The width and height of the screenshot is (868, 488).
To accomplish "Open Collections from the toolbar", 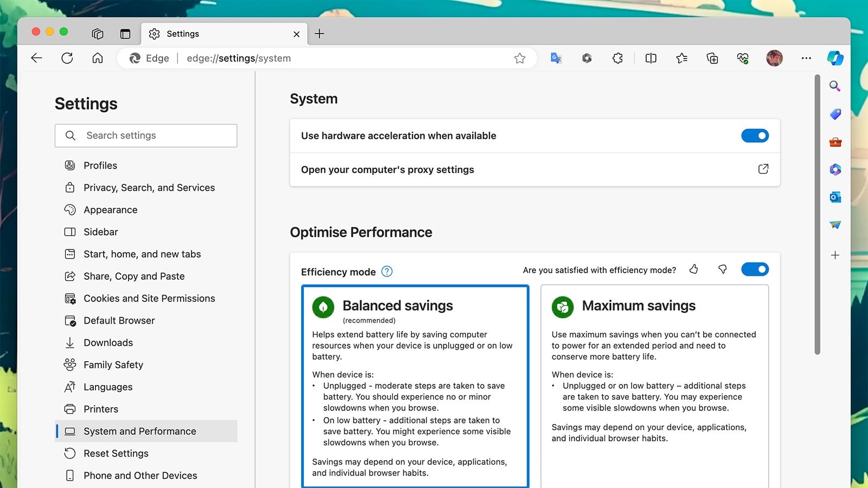I will pos(712,58).
